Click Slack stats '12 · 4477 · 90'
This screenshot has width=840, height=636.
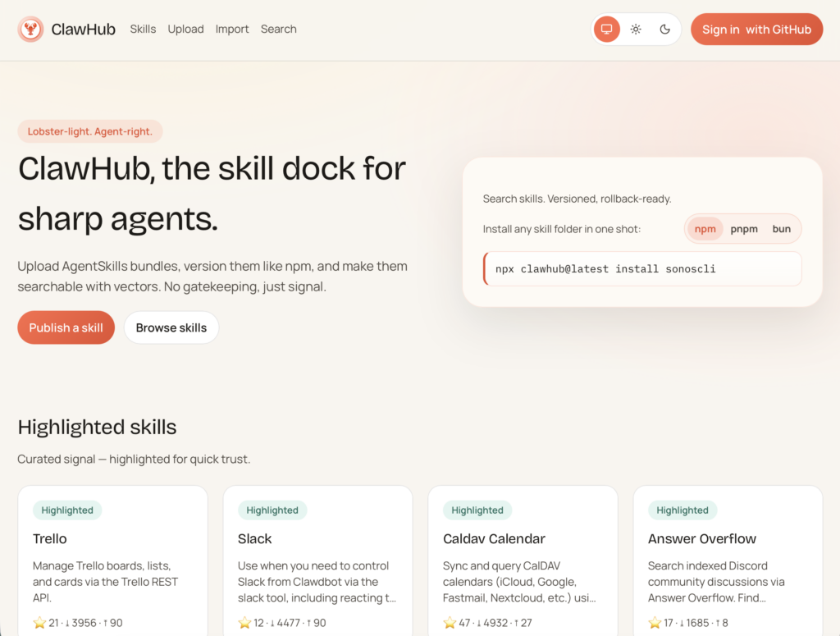coord(282,623)
